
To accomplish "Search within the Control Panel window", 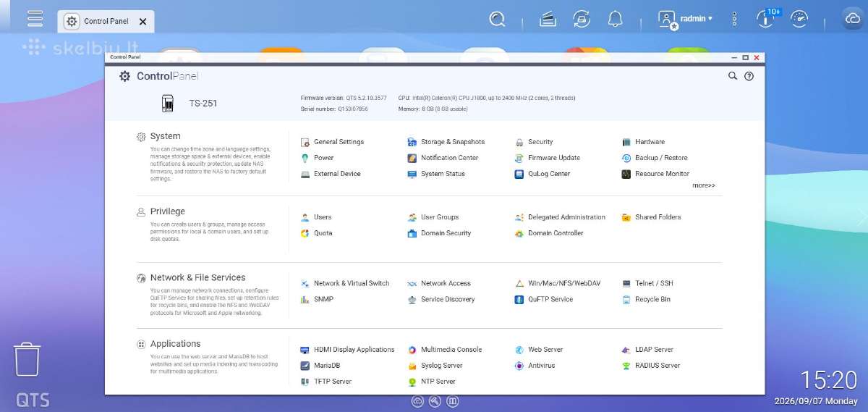I will click(x=733, y=76).
